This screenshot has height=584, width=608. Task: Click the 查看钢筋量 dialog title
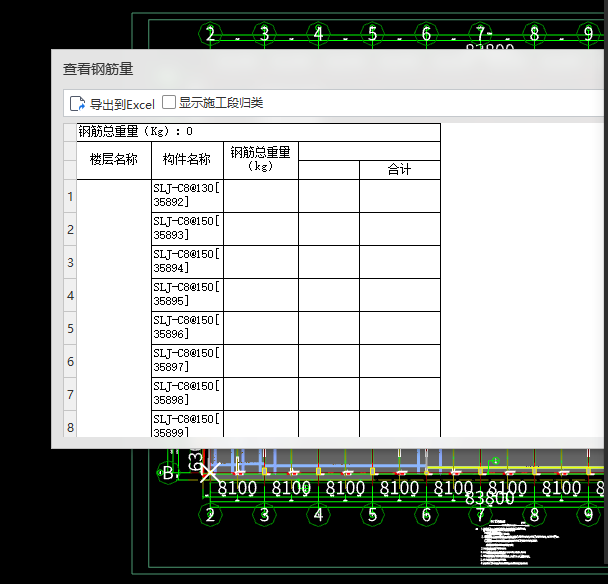(x=98, y=69)
